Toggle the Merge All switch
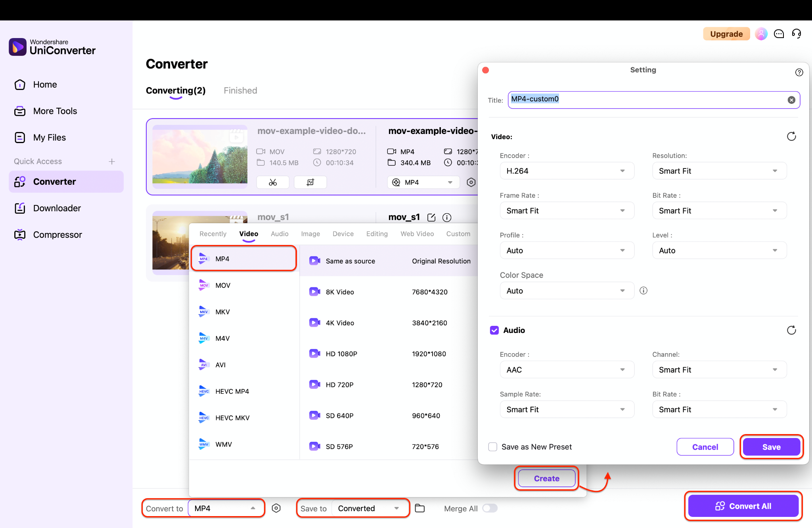The height and width of the screenshot is (528, 812). (x=490, y=508)
